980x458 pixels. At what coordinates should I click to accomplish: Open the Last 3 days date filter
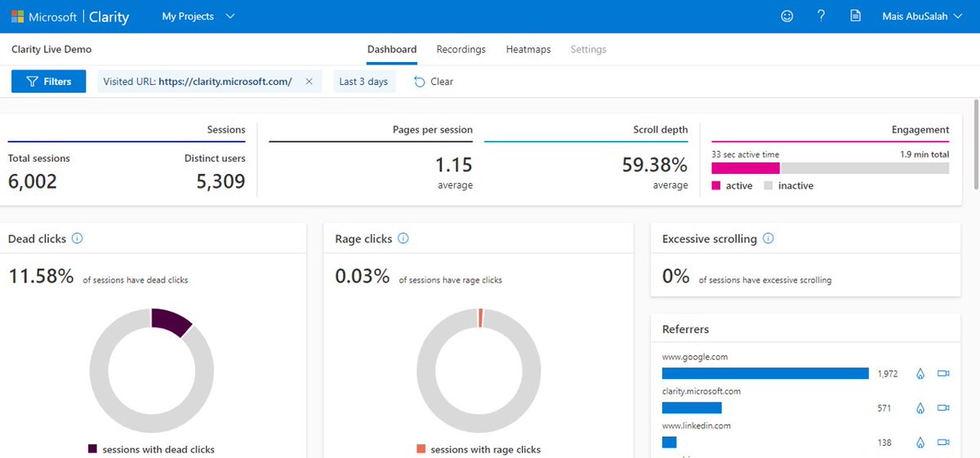363,82
